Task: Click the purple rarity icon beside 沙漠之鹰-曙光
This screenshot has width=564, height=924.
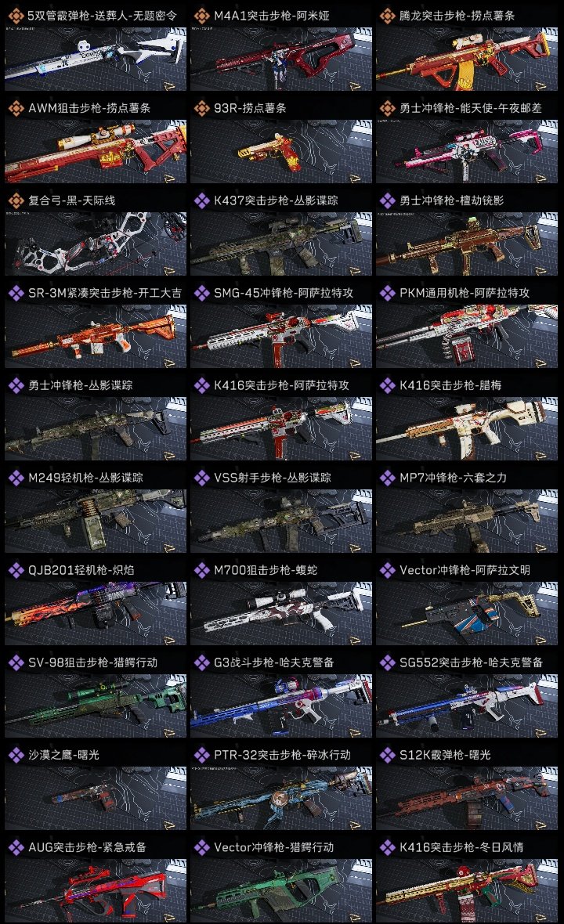Action: pyautogui.click(x=16, y=755)
